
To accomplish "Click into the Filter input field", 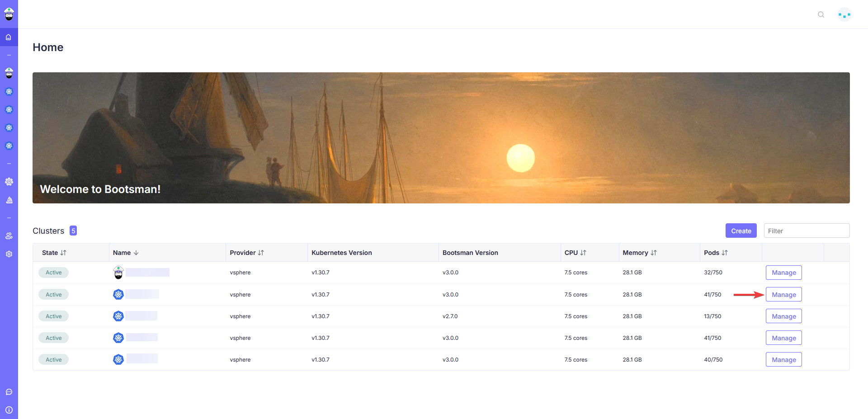I will click(x=807, y=231).
